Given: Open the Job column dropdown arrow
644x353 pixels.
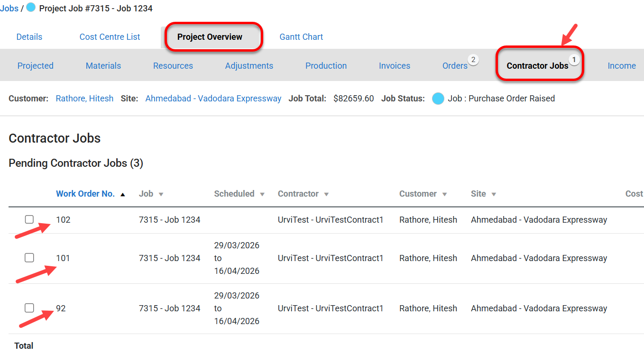Looking at the screenshot, I should pos(161,194).
